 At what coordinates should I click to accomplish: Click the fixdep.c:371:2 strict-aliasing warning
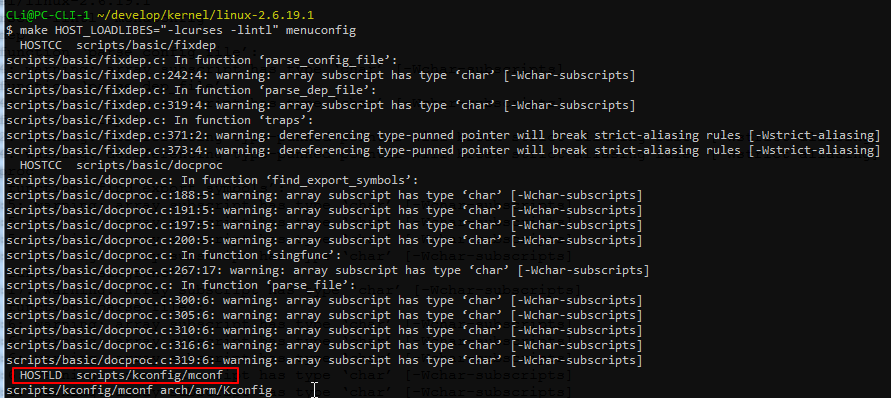click(x=443, y=135)
